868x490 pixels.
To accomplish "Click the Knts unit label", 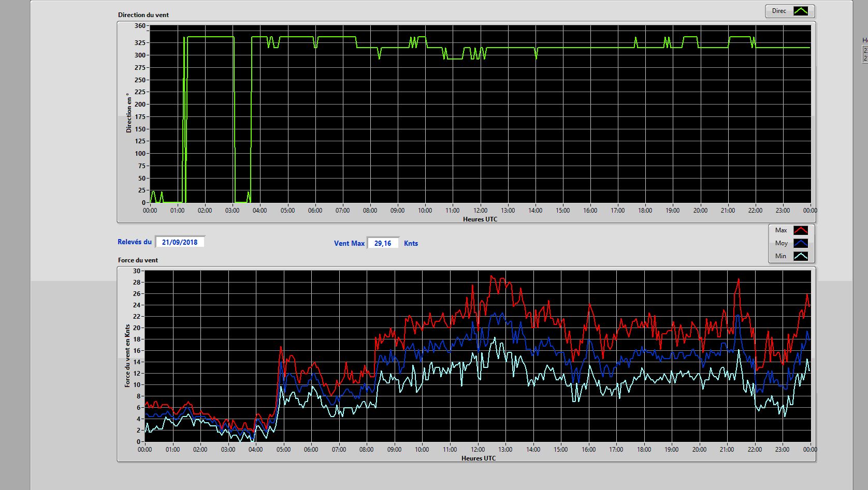I will coord(411,243).
